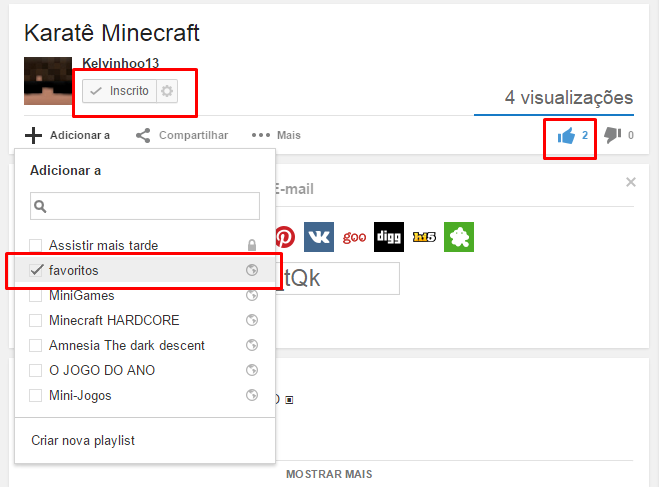The image size is (670, 487).
Task: Click globe icon for Amnesia The dark descent
Action: (252, 345)
